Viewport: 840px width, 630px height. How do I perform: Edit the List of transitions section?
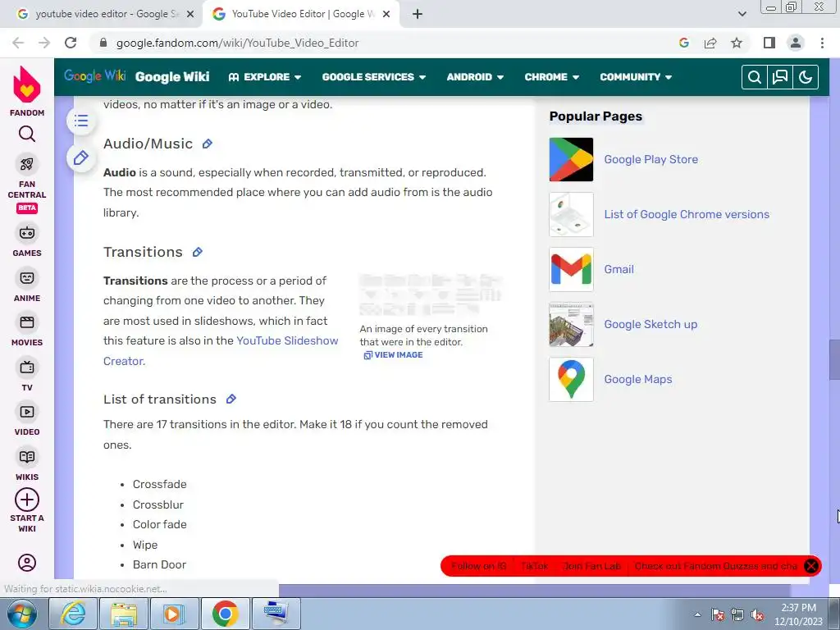pyautogui.click(x=231, y=399)
